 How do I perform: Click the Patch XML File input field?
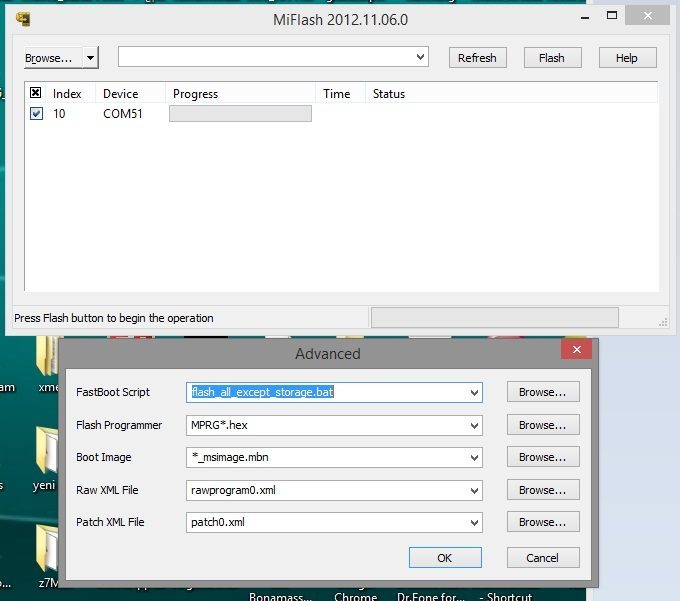click(325, 522)
